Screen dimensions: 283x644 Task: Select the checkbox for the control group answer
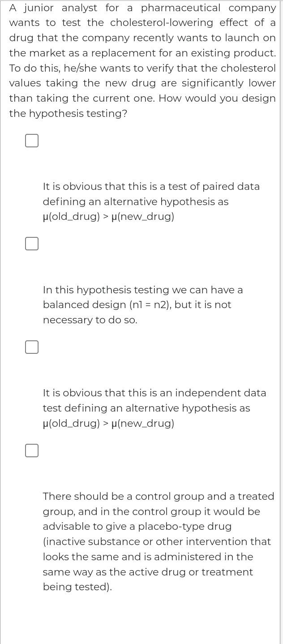pyautogui.click(x=32, y=450)
